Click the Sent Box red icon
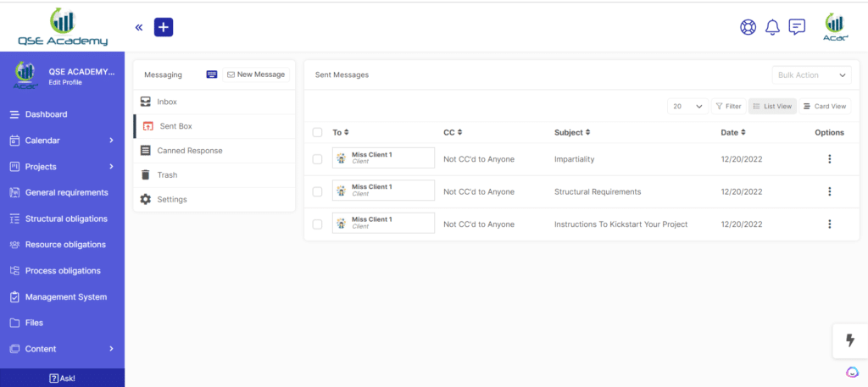Image resolution: width=868 pixels, height=387 pixels. pyautogui.click(x=147, y=126)
